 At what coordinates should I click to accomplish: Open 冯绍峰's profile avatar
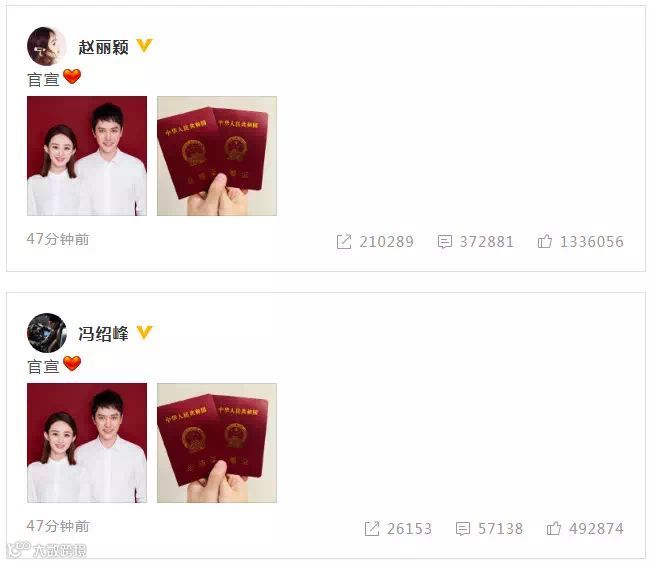(x=47, y=333)
